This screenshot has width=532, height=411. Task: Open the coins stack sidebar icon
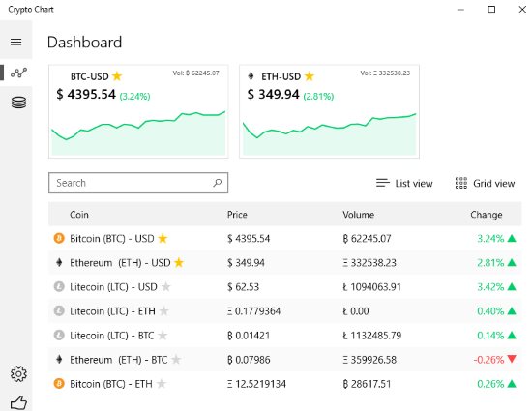(18, 103)
